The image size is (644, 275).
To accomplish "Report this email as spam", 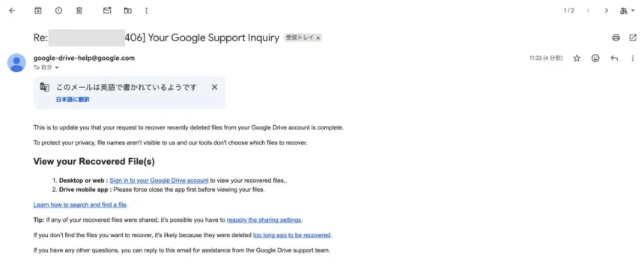I will click(58, 10).
